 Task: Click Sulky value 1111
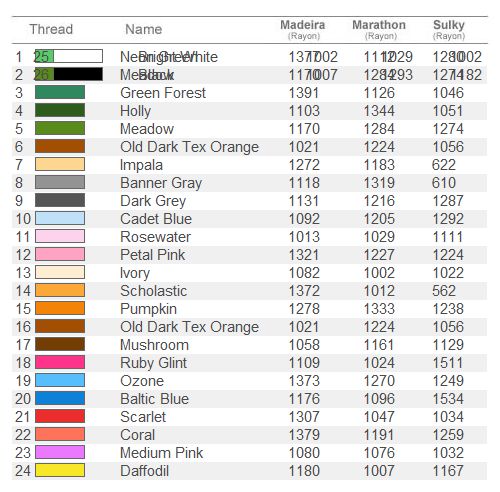[448, 237]
